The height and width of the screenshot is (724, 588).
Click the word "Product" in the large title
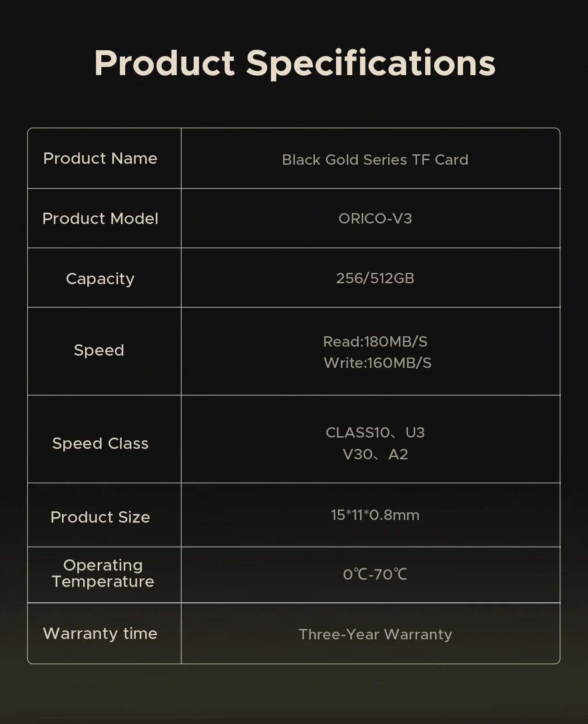[164, 62]
